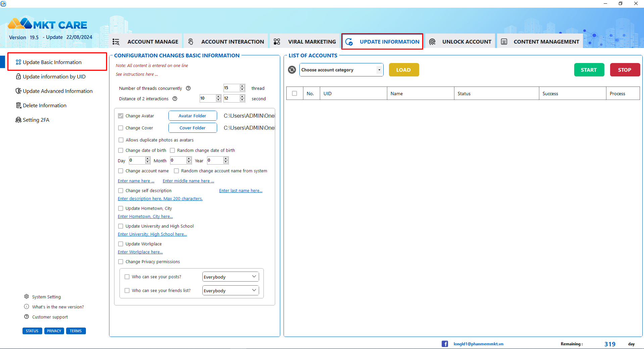
Task: Click the MKT CARE logo
Action: [47, 24]
